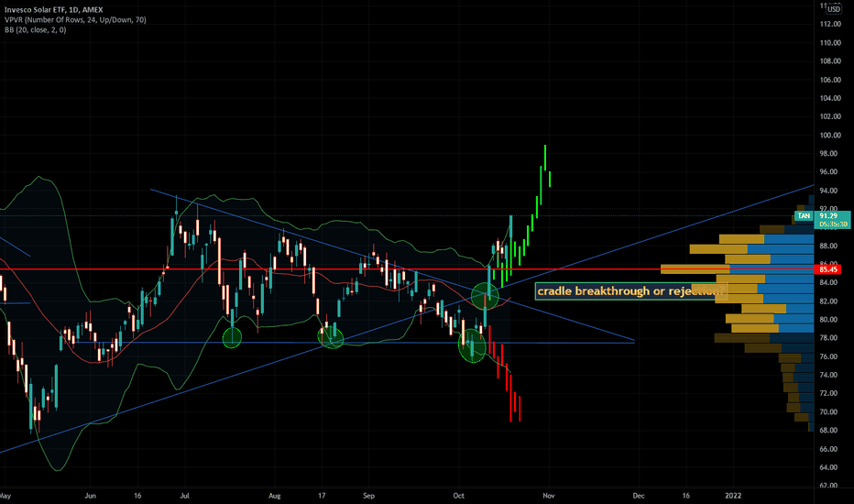Screen dimensions: 854x504
Task: Click the 106.00 price axis label
Action: click(x=830, y=80)
